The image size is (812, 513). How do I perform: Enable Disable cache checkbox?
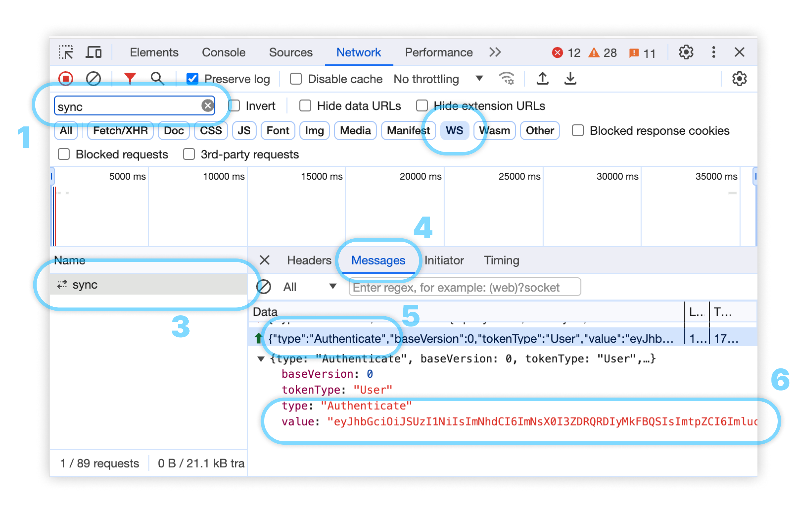click(296, 79)
